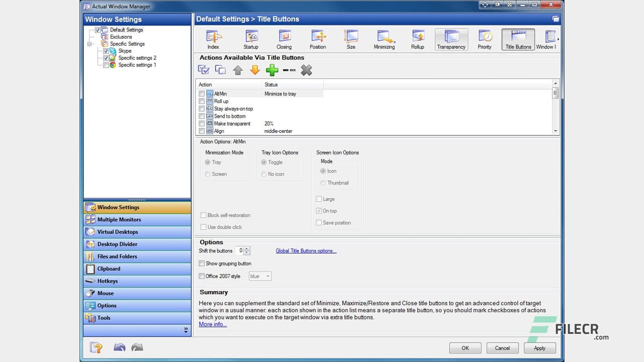Check the Office 2007 style option
Screen dimensions: 644x362
pos(202,276)
